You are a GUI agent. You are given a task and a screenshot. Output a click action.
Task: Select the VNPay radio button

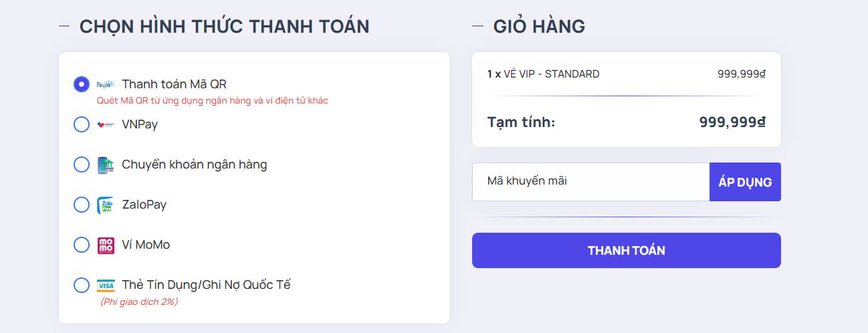pyautogui.click(x=82, y=124)
